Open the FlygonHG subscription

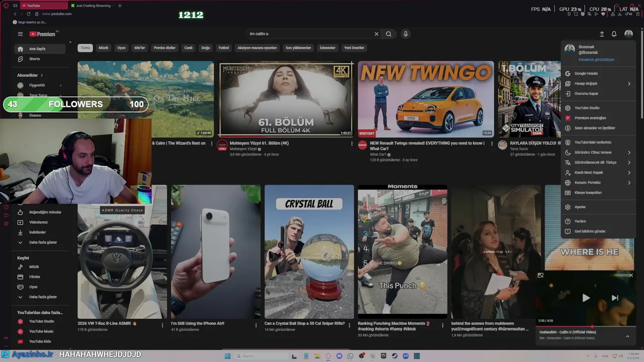39,85
